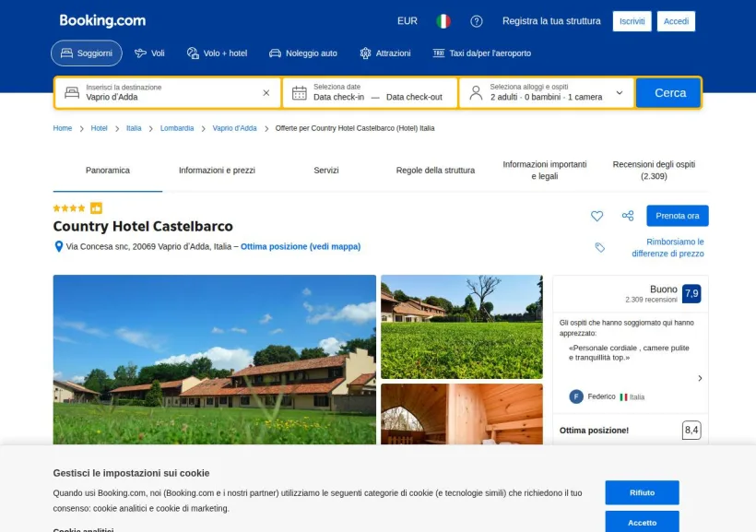756x532 pixels.
Task: Go to Home breadcrumb
Action: (62, 128)
